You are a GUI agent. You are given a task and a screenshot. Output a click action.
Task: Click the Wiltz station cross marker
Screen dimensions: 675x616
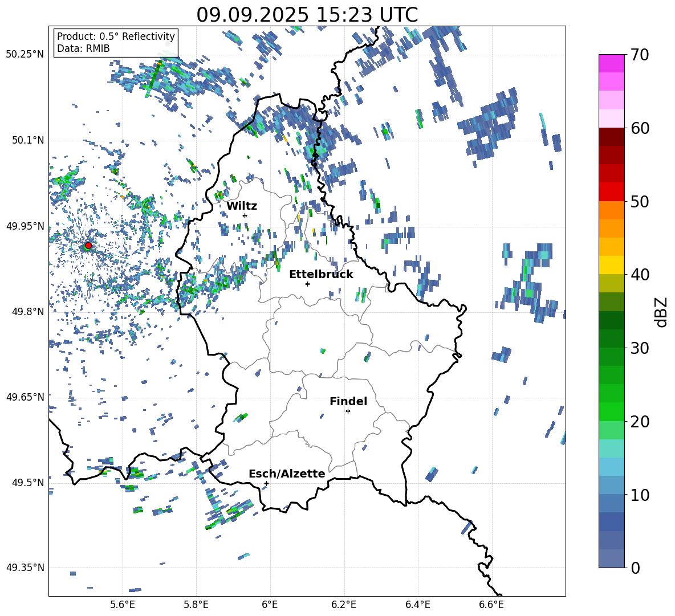[245, 215]
